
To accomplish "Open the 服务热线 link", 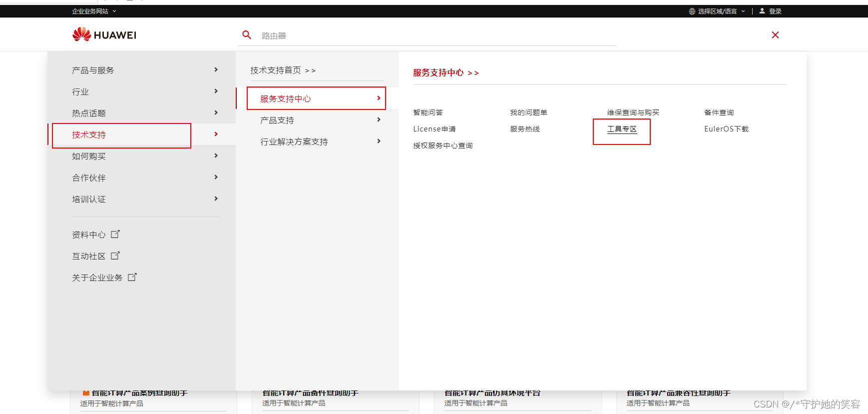I will coord(525,129).
